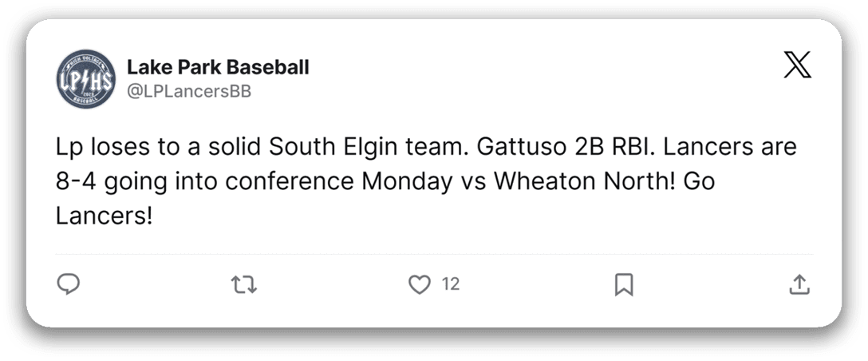
Task: Open the LPHS profile avatar
Action: coord(84,81)
